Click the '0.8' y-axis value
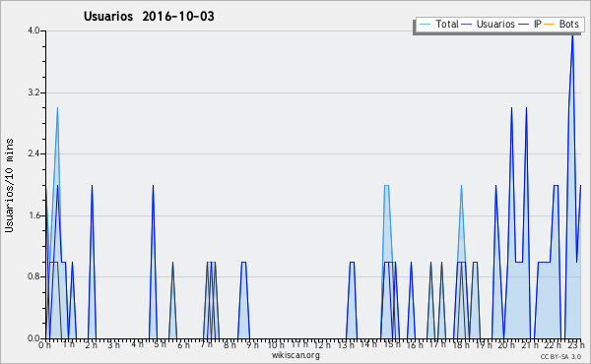Image resolution: width=591 pixels, height=364 pixels. click(x=33, y=276)
